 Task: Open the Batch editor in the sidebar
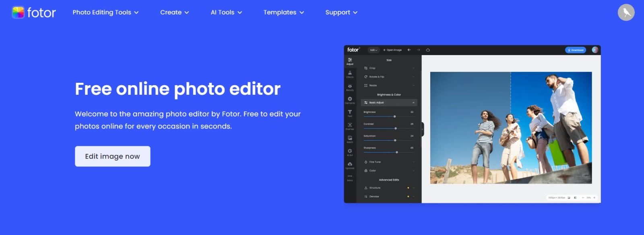point(350,139)
